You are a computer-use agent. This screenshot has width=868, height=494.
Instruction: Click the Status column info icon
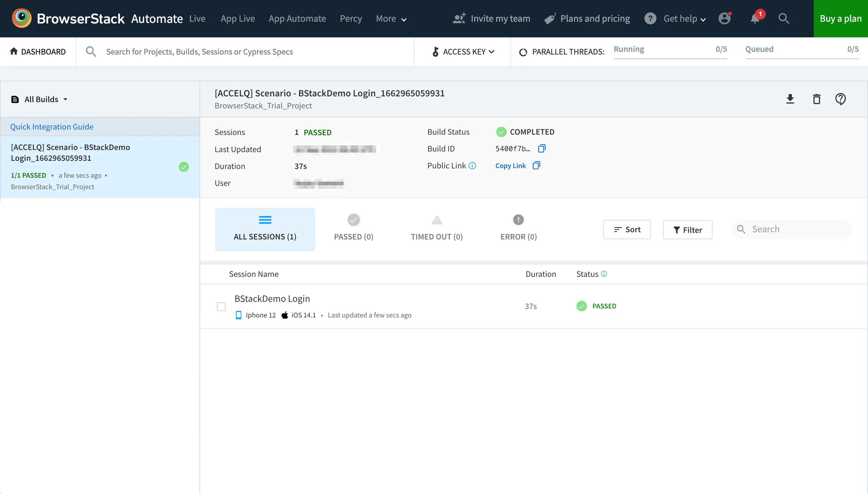coord(604,274)
